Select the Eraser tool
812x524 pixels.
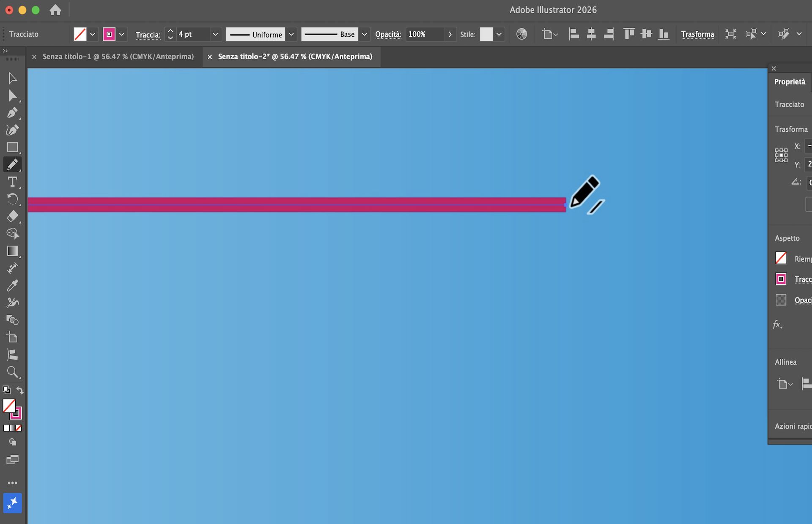(x=12, y=216)
